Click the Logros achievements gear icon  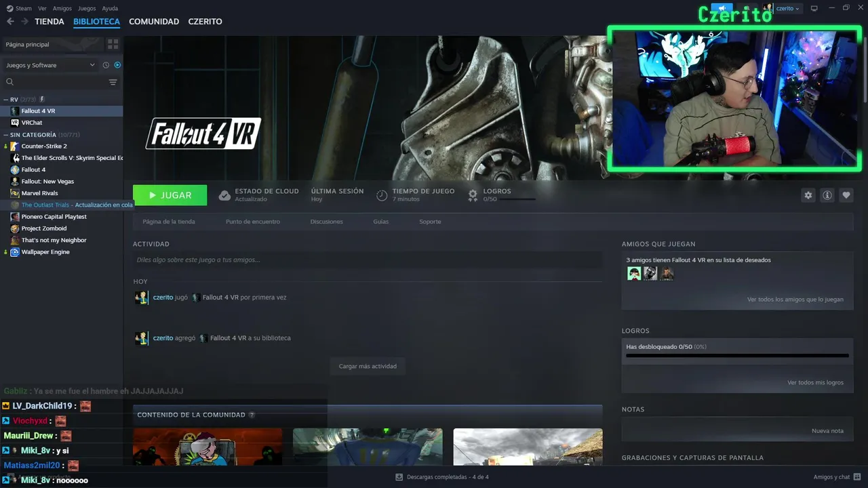(x=473, y=195)
